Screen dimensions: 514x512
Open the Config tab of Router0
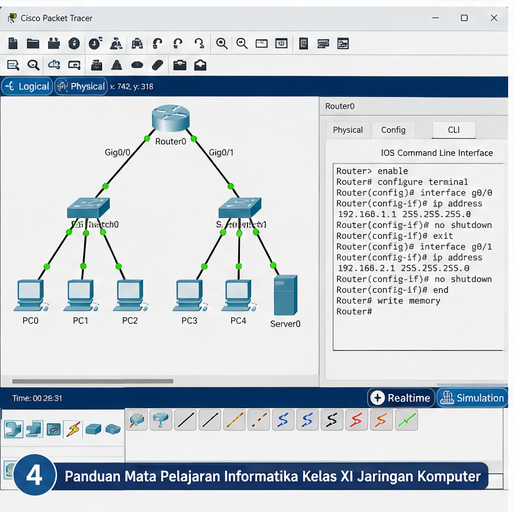point(393,130)
